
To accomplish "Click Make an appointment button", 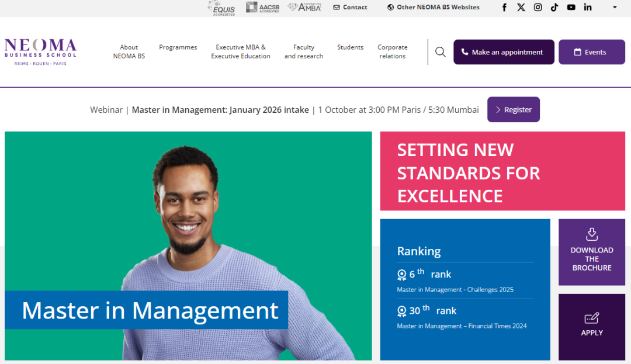I will point(504,52).
